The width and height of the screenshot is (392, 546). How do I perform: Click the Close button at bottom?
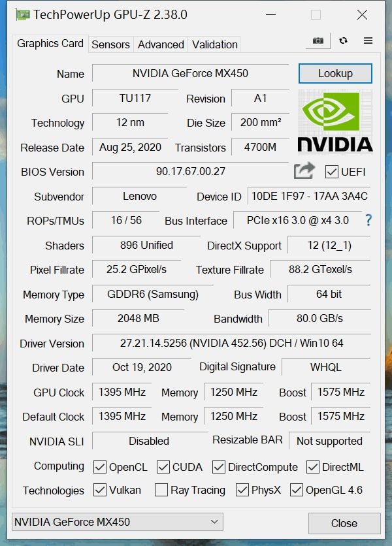tap(344, 523)
